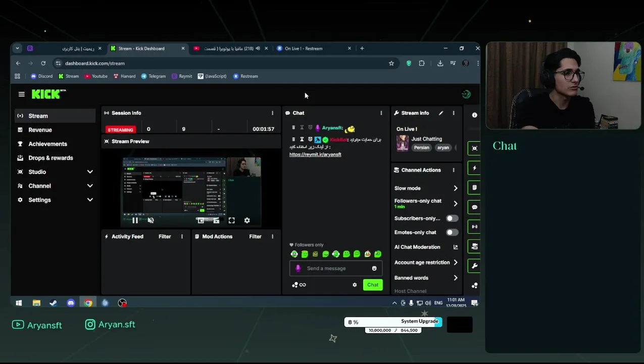Expand Account age restriction settings

click(x=456, y=262)
